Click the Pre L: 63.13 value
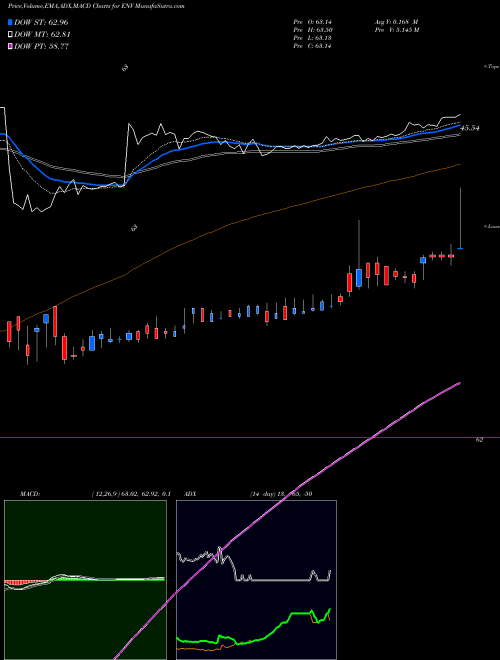Viewport: 500px width, 660px height. tap(312, 38)
